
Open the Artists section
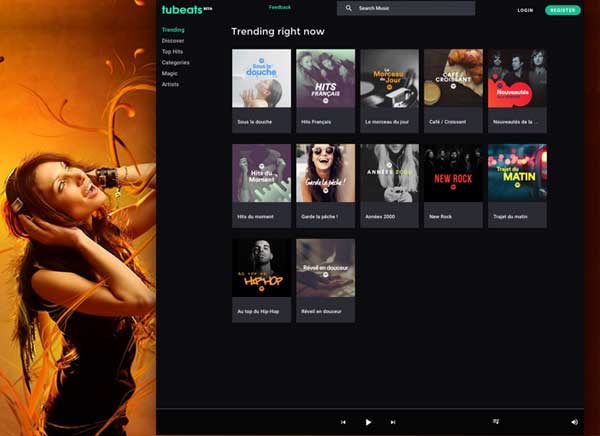point(171,84)
